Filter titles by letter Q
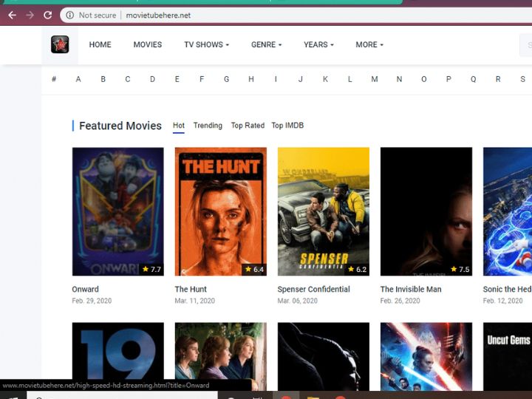532x399 pixels. pos(474,79)
